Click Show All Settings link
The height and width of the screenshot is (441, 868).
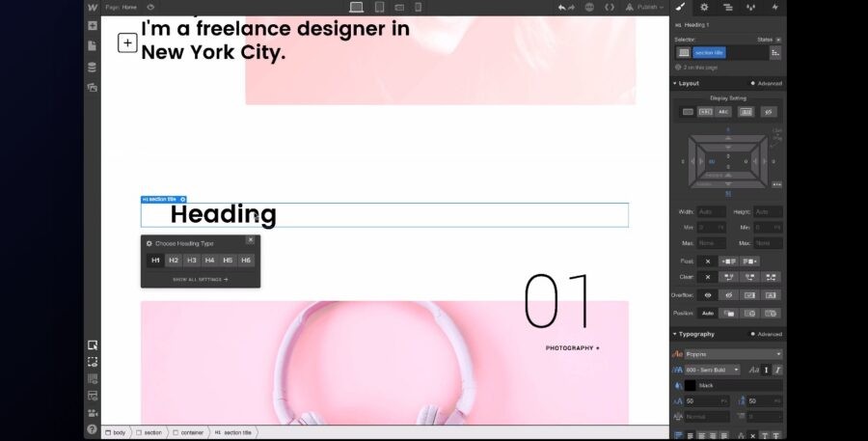tap(201, 280)
